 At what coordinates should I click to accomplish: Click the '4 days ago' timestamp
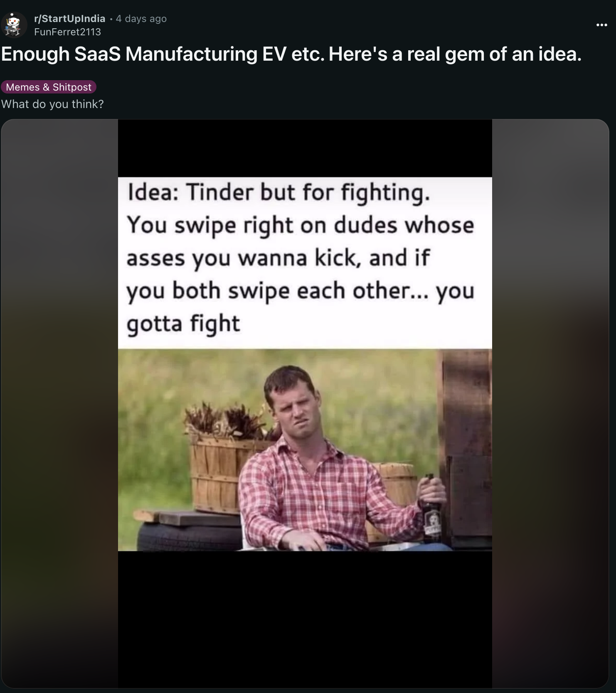(141, 19)
